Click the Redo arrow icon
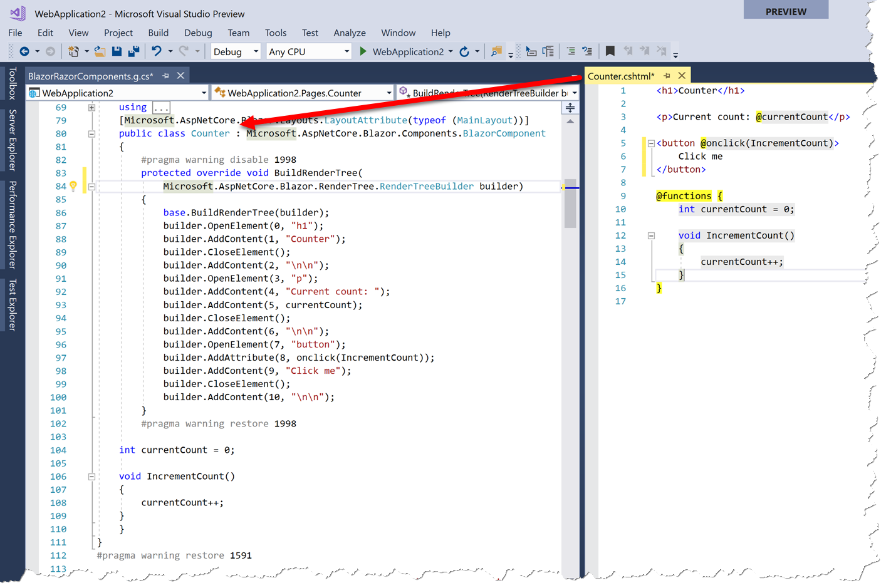 coord(184,51)
